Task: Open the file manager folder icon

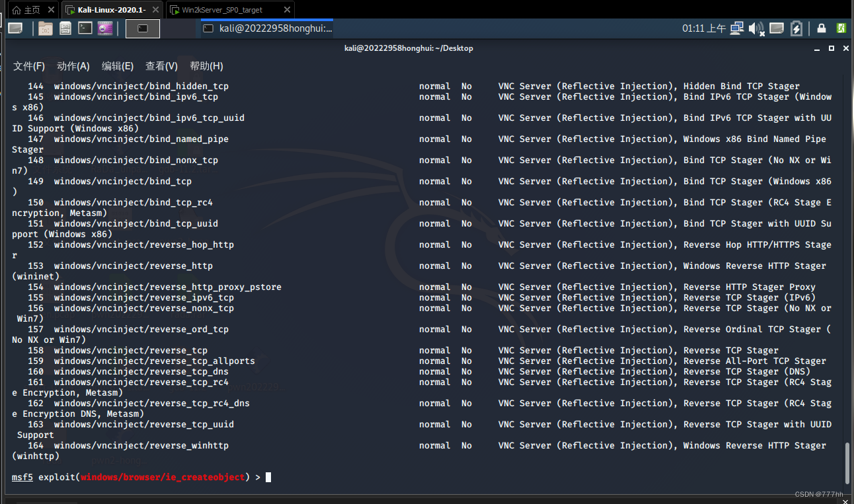Action: point(45,28)
